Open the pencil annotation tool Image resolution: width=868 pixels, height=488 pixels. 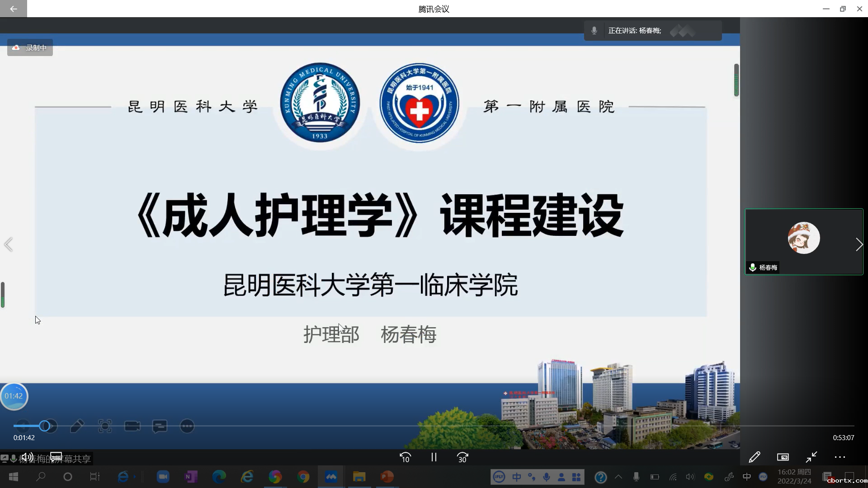click(x=754, y=457)
